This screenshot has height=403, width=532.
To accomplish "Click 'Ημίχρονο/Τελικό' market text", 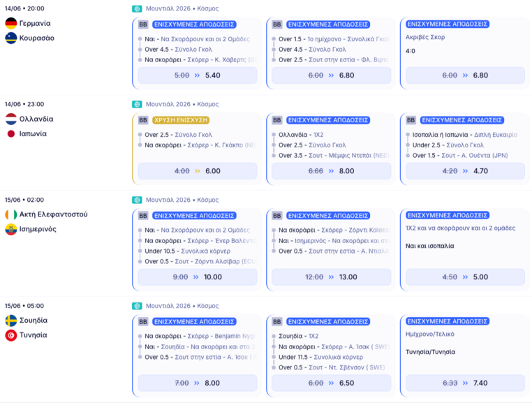I will point(430,335).
